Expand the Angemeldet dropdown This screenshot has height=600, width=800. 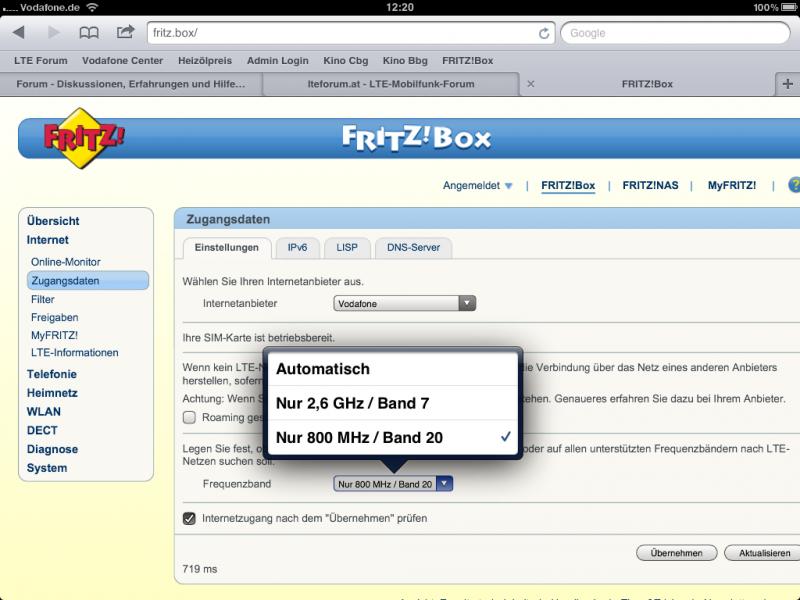[477, 186]
